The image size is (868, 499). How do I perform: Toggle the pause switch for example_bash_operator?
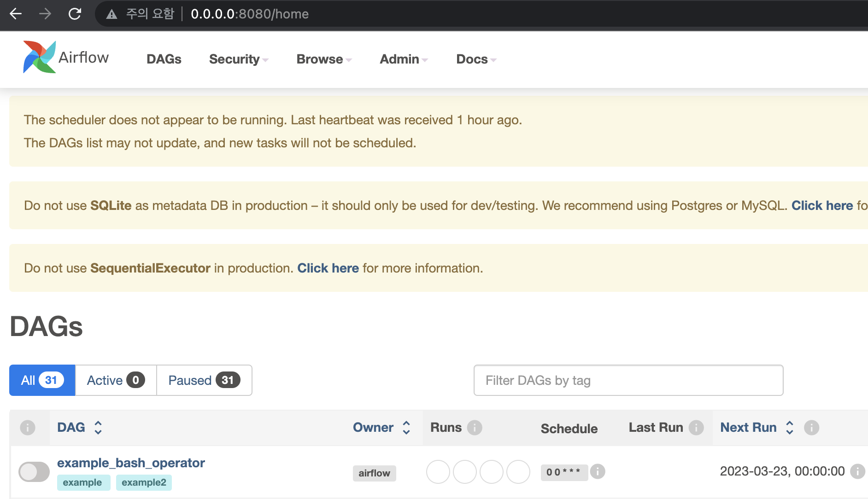(x=34, y=472)
